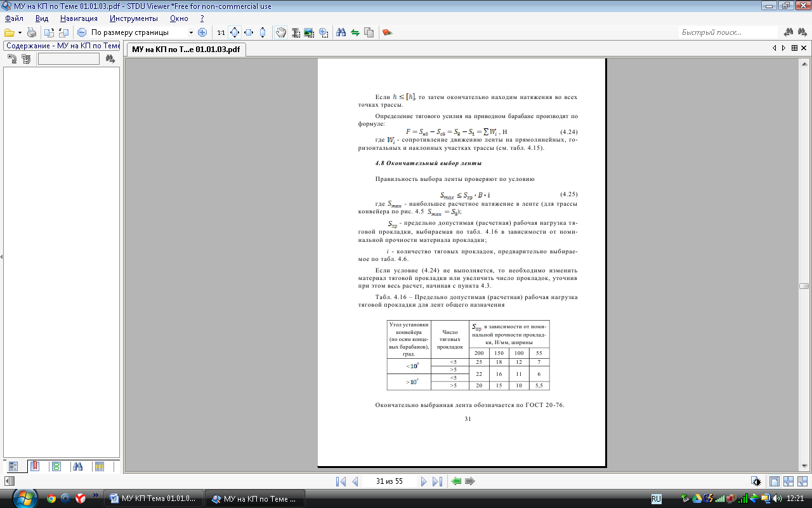The height and width of the screenshot is (508, 812).
Task: Click the contents panel filter text field
Action: [69, 59]
